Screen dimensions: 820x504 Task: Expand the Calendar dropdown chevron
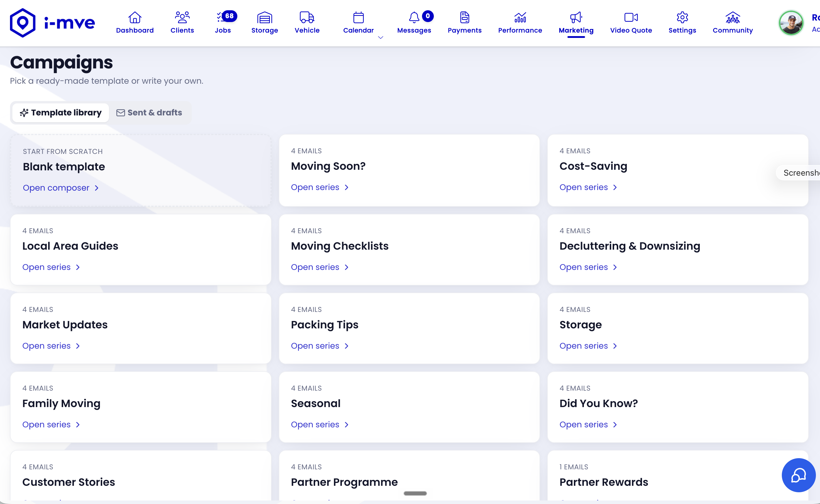[380, 37]
